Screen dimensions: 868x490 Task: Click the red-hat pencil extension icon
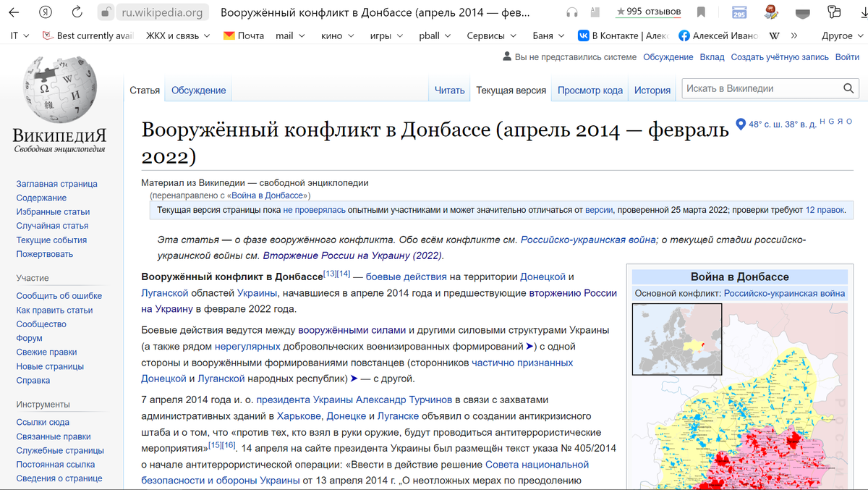(x=771, y=12)
